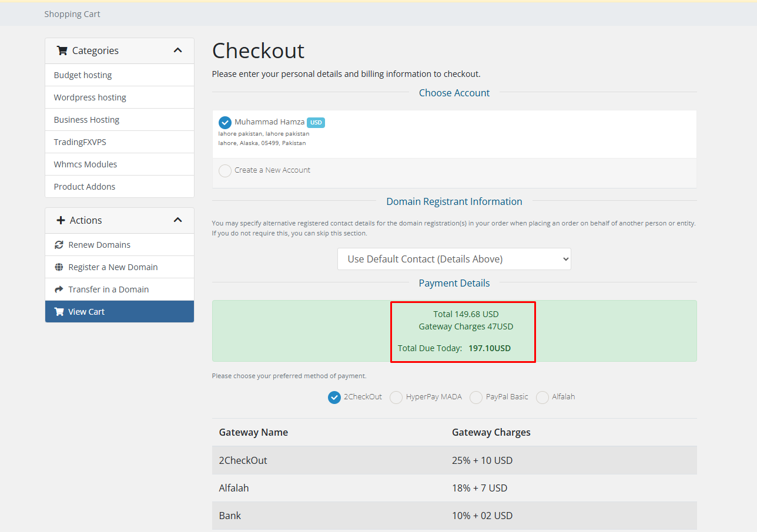Click the refresh icon next to Renew Domains
The width and height of the screenshot is (757, 532).
tap(59, 245)
